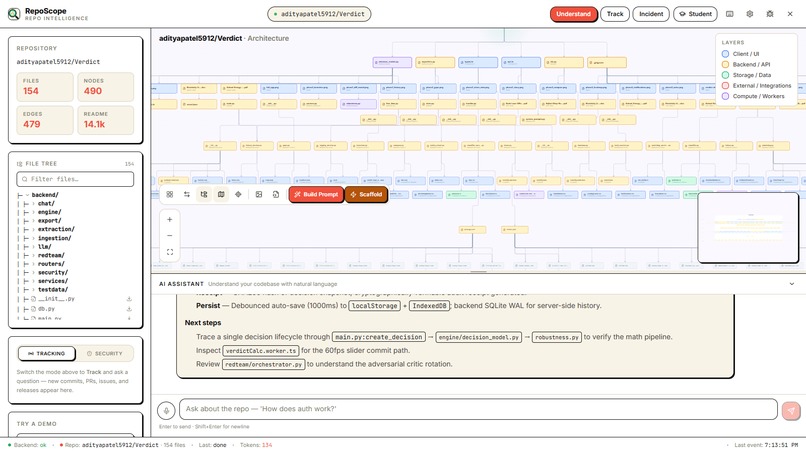Image resolution: width=806 pixels, height=453 pixels.
Task: Zoom out with the minus control
Action: point(170,235)
